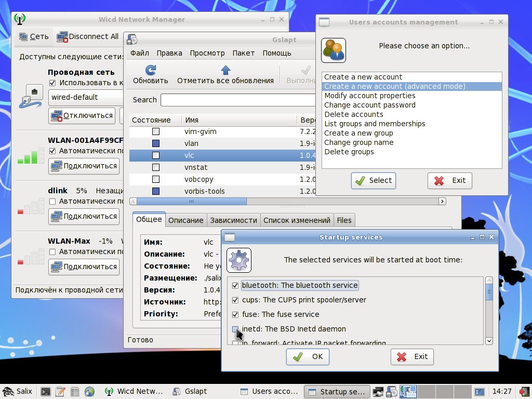This screenshot has width=532, height=399.
Task: Click the horizontal scrollbar thumb in package list
Action: (x=192, y=202)
